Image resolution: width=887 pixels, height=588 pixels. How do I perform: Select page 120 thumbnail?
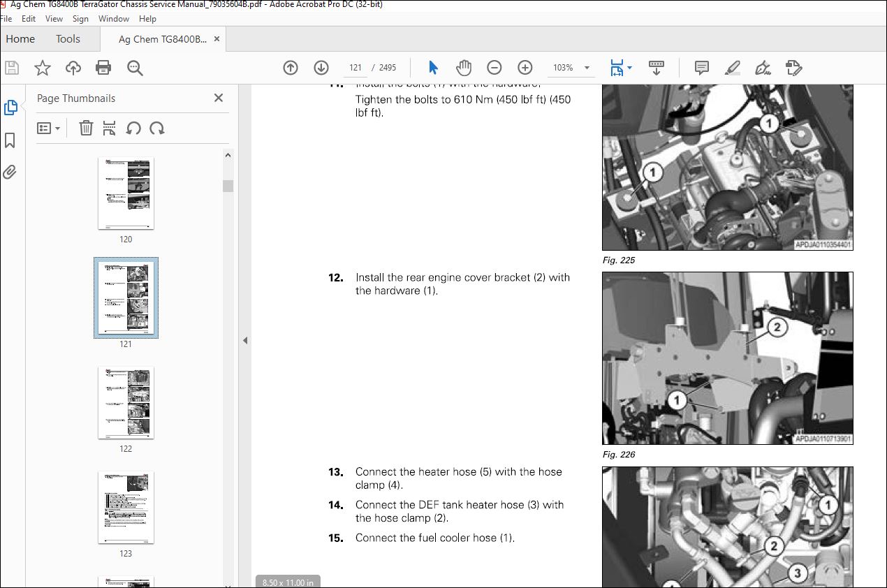(126, 194)
